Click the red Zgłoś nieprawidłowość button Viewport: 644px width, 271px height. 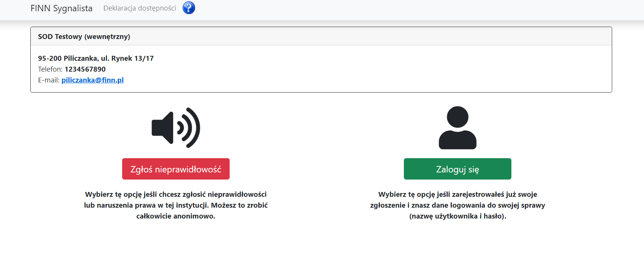(176, 169)
